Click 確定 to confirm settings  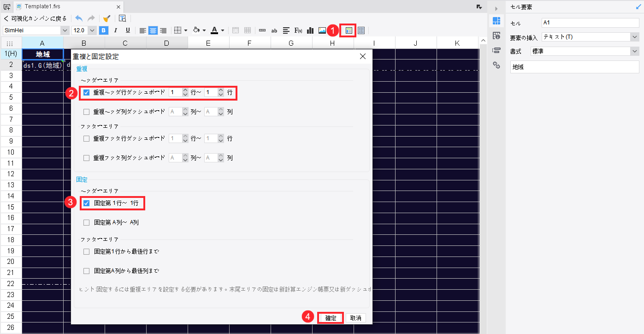331,318
